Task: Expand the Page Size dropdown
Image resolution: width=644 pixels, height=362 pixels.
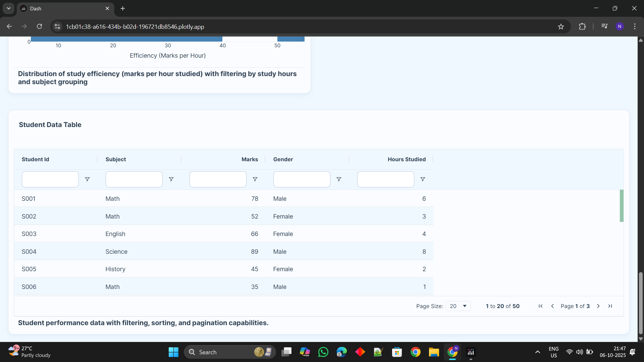Action: tap(458, 306)
